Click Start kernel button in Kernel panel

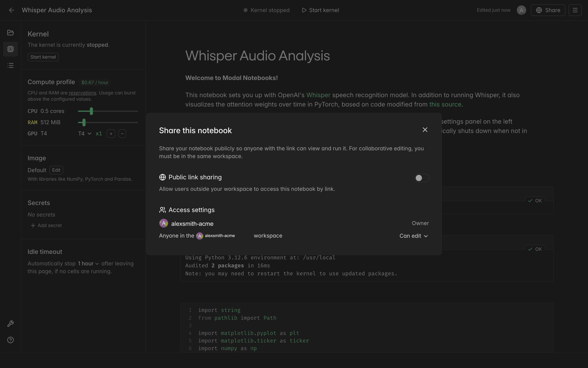tap(43, 57)
